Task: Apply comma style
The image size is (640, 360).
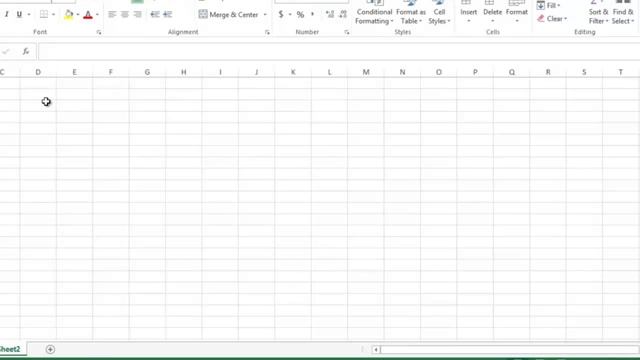Action: coord(313,15)
